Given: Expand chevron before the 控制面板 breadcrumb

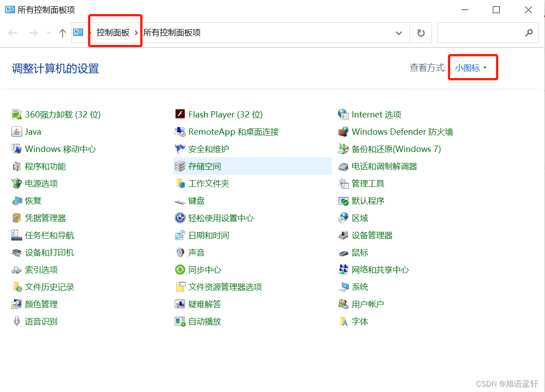Looking at the screenshot, I should pos(90,33).
